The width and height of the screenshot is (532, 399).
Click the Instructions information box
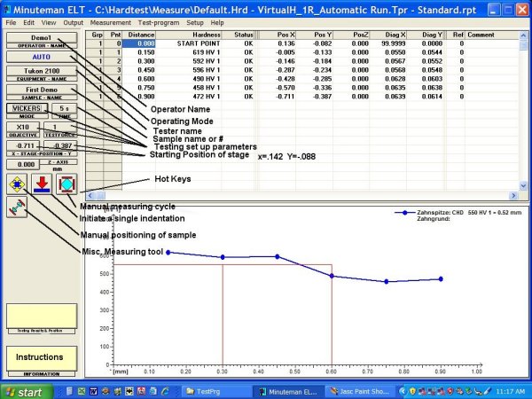tap(42, 358)
